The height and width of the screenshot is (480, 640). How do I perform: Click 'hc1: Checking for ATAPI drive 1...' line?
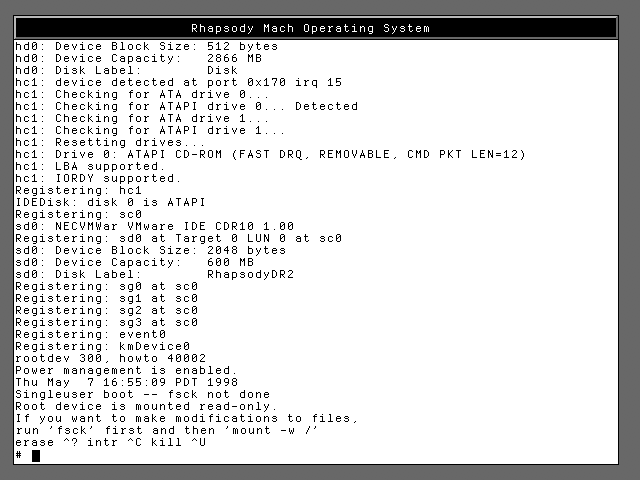(x=150, y=131)
